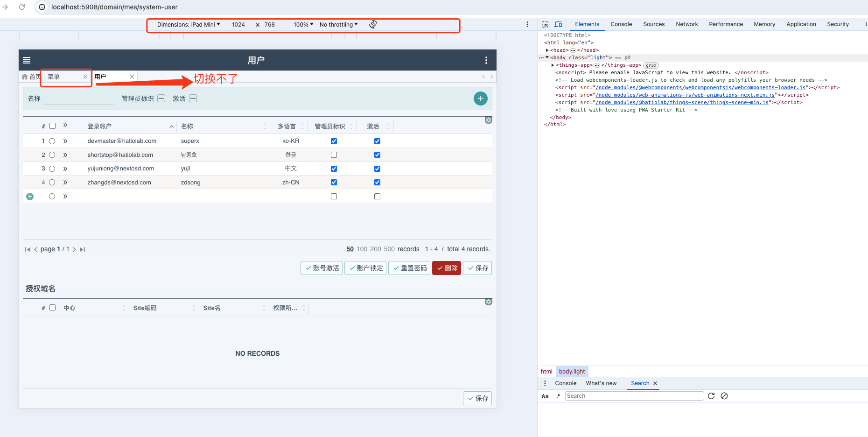This screenshot has height=437, width=868.
Task: Check the 授权域名 grid header checkbox
Action: click(x=53, y=308)
